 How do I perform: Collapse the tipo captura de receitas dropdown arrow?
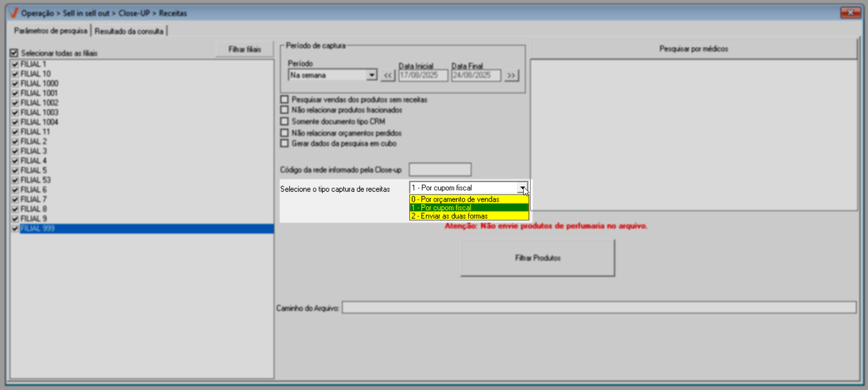(523, 188)
